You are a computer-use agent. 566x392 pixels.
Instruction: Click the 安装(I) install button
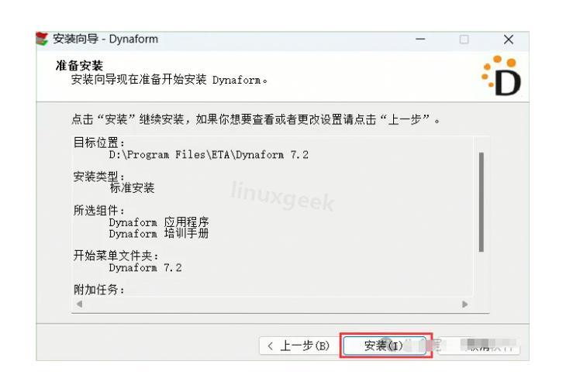385,346
